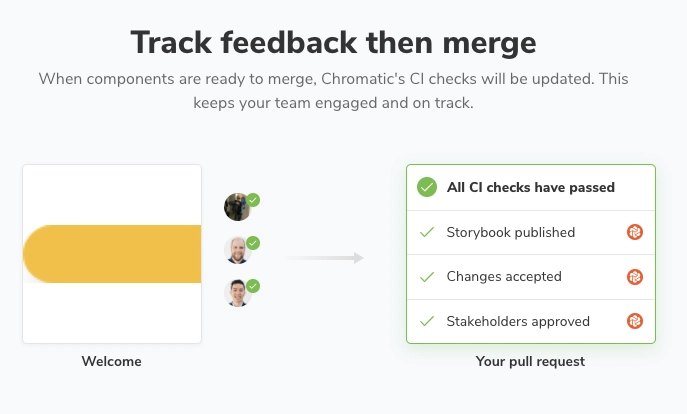Click the checkmark next to Changes accepted

[427, 277]
